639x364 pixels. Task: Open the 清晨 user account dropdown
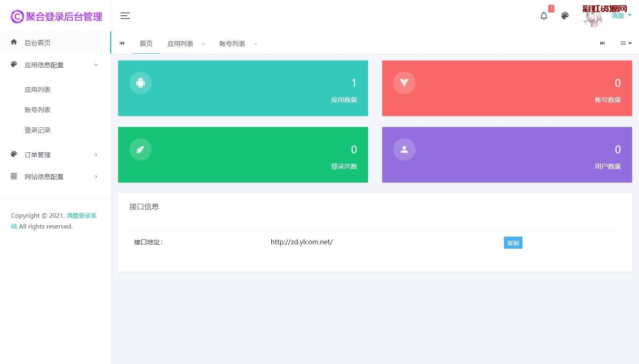620,16
